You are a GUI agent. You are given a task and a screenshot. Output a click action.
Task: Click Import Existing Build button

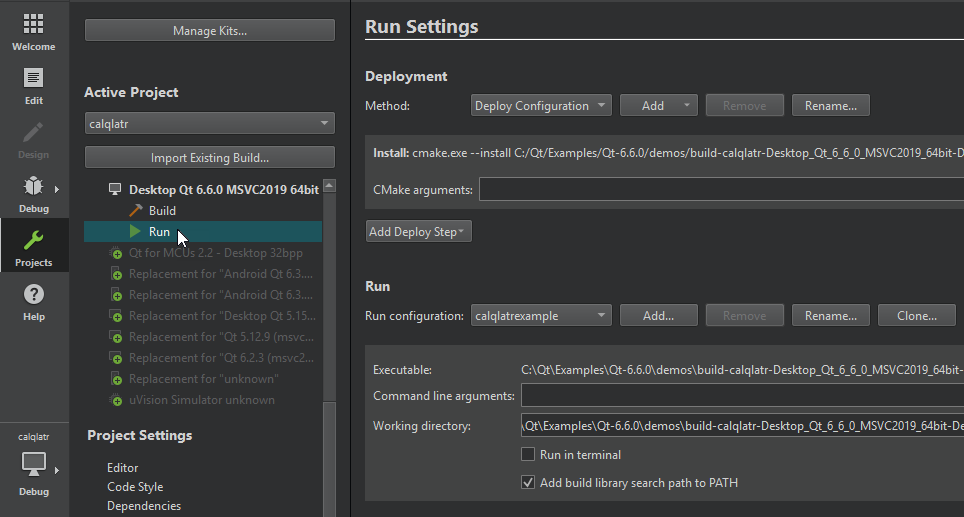[x=209, y=158]
